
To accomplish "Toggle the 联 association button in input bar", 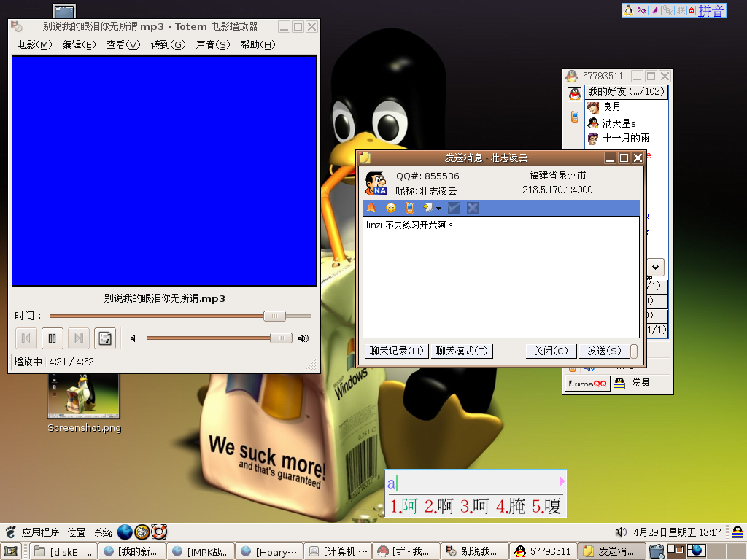I will tap(681, 10).
